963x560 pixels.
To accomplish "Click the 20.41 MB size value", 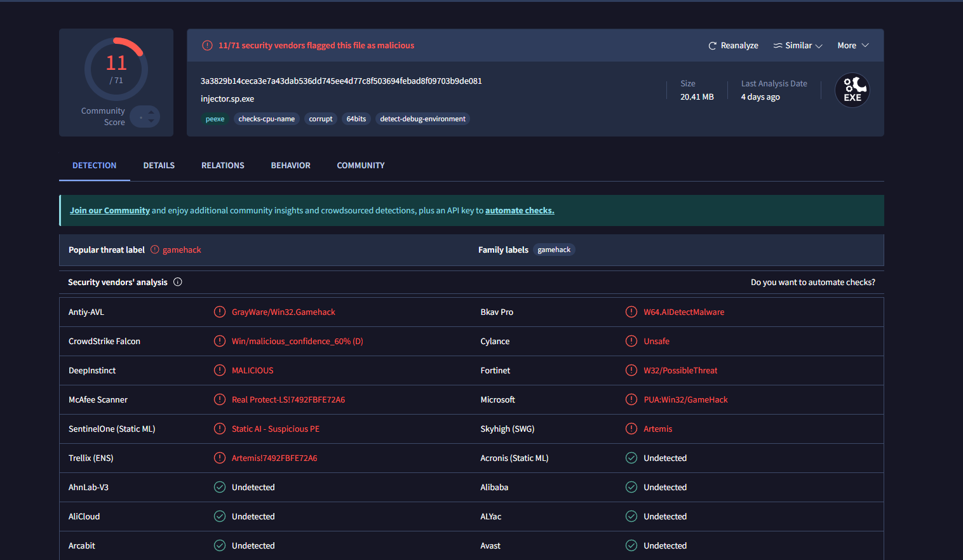I will point(697,97).
